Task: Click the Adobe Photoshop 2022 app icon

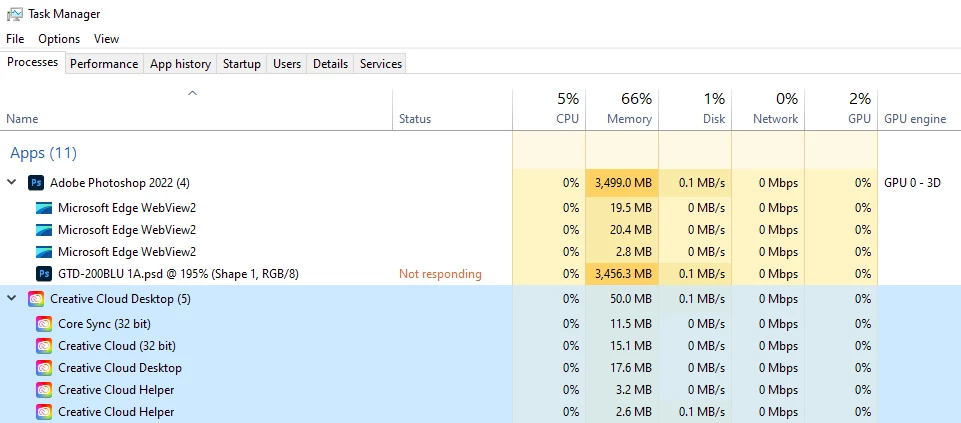Action: (36, 183)
